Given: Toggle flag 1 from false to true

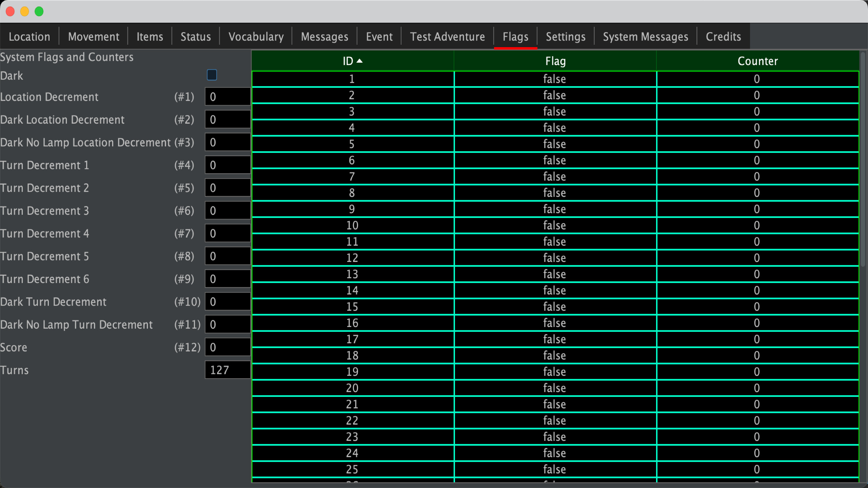Looking at the screenshot, I should (x=554, y=79).
